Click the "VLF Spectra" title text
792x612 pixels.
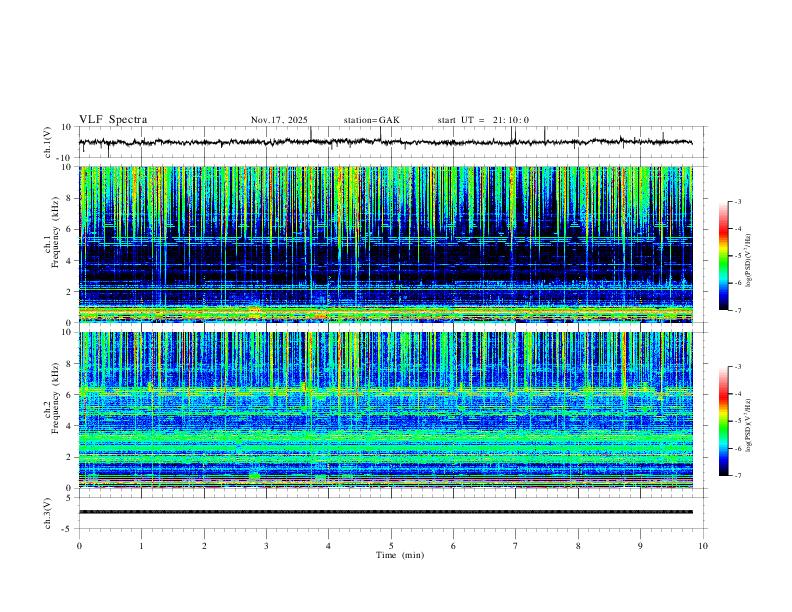(x=113, y=120)
